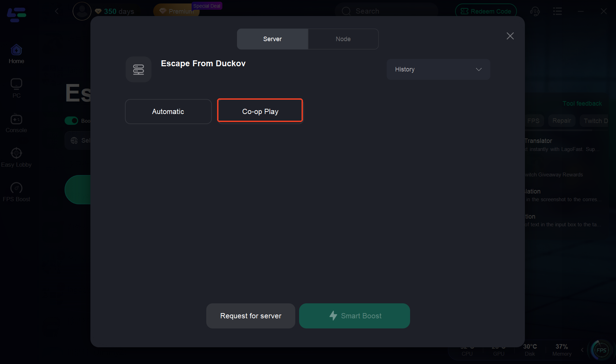Click the server icon beside game title
The image size is (616, 364).
pos(139,69)
